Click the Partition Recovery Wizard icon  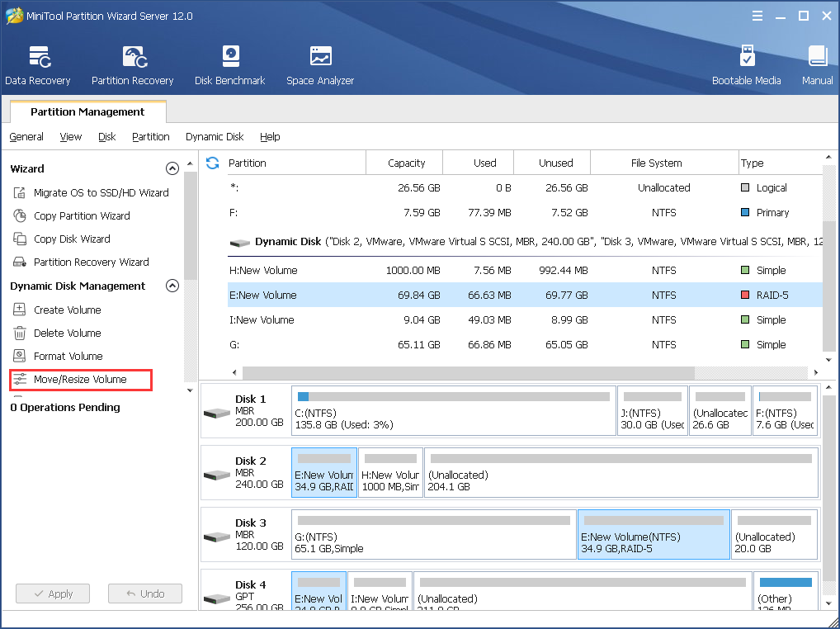pyautogui.click(x=19, y=262)
